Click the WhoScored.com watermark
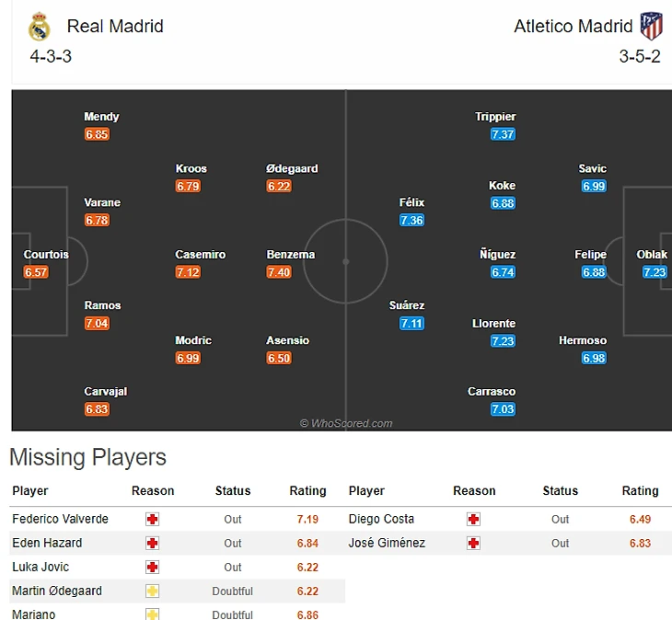This screenshot has height=620, width=672. (346, 423)
